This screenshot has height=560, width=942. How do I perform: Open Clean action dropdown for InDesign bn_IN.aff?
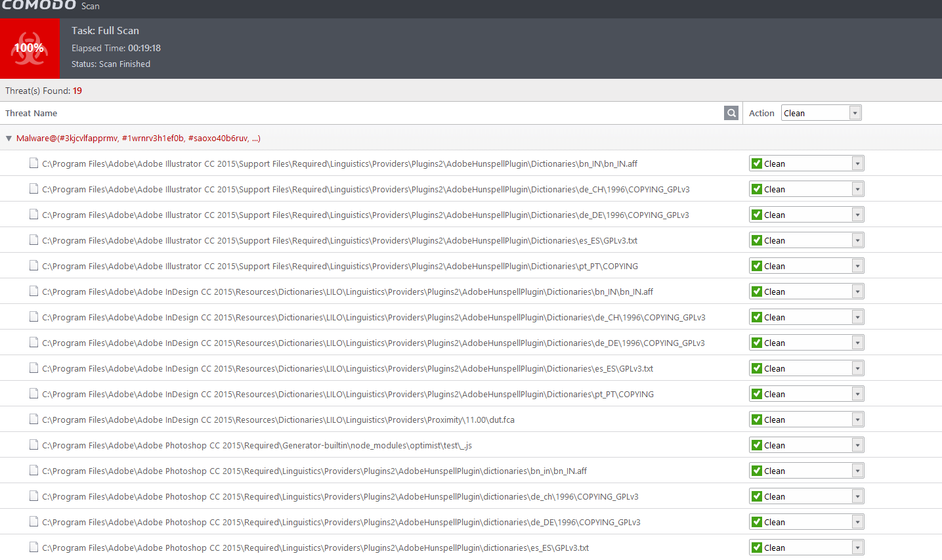click(807, 291)
